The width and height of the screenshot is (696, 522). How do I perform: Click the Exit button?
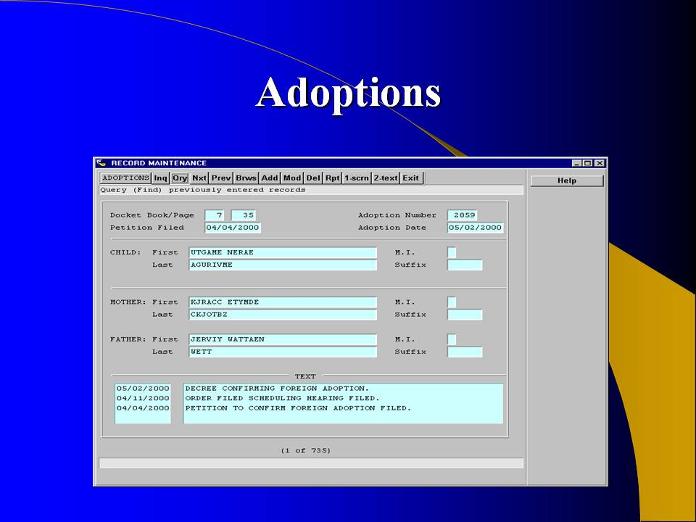pyautogui.click(x=411, y=178)
